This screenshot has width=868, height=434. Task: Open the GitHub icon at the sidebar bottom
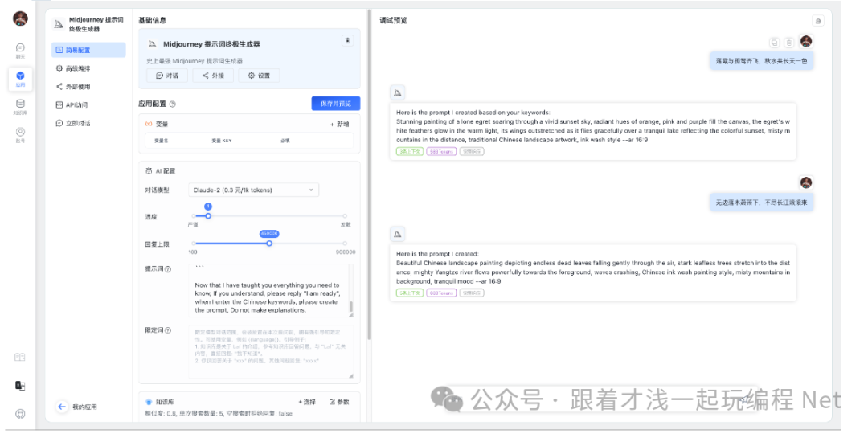click(20, 414)
